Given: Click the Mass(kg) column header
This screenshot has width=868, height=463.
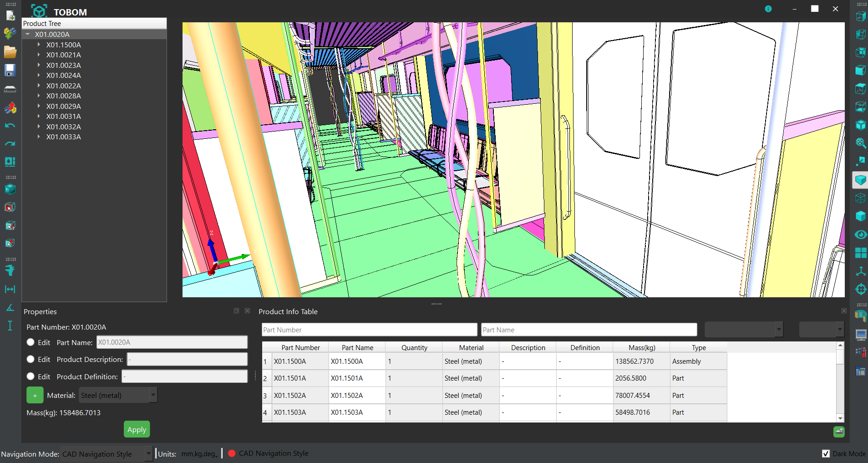Looking at the screenshot, I should click(x=641, y=347).
